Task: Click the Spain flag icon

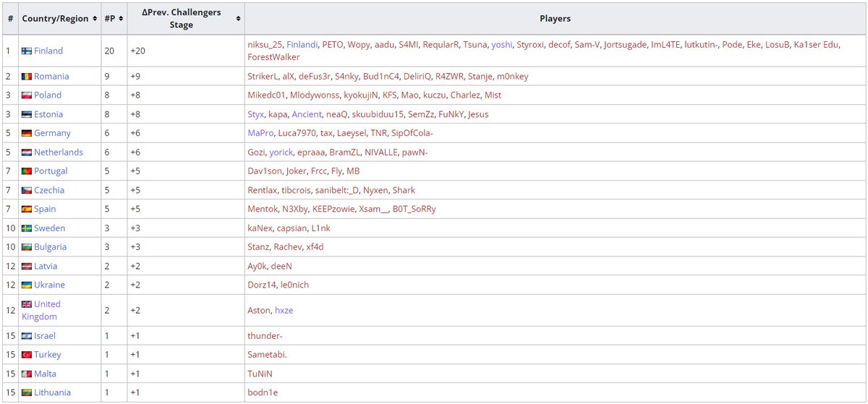Action: pos(27,210)
